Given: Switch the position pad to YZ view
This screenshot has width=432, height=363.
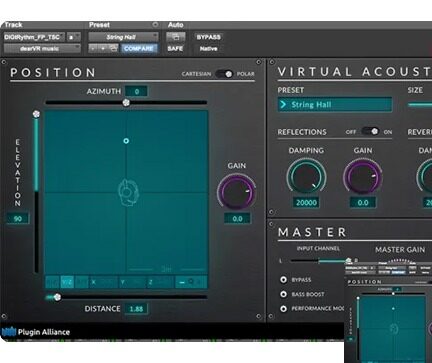Looking at the screenshot, I should [67, 282].
